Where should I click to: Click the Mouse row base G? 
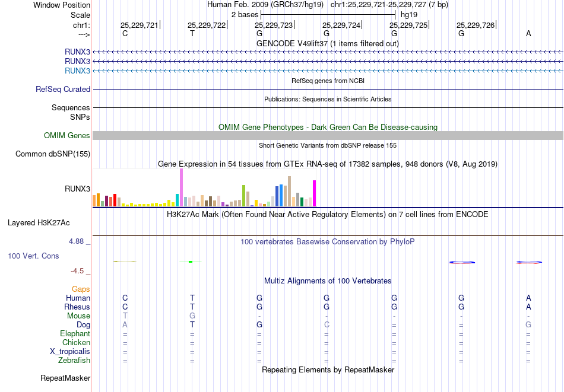click(192, 316)
